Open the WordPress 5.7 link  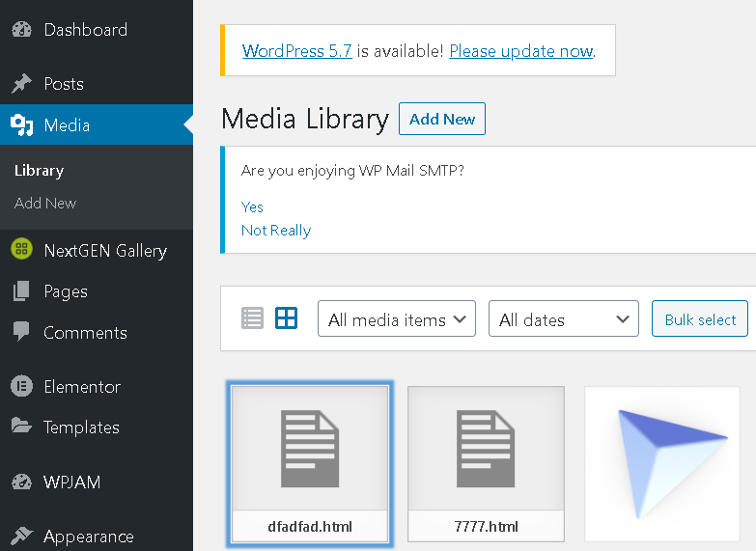pyautogui.click(x=297, y=51)
